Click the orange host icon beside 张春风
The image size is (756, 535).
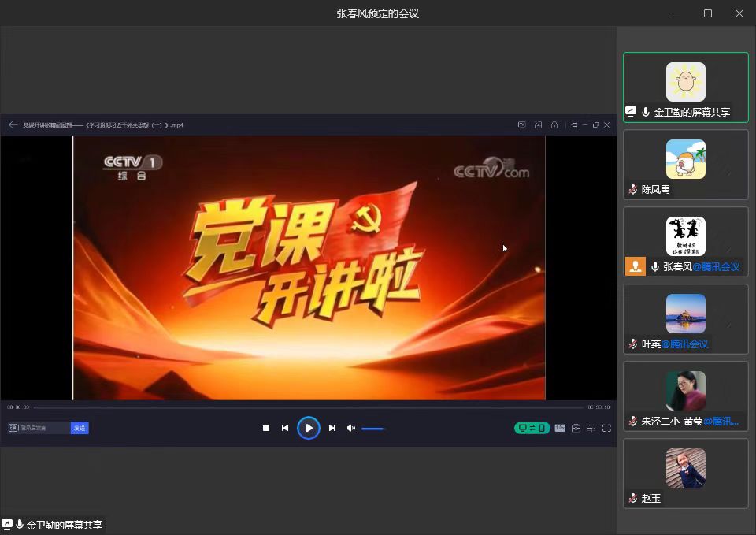[636, 266]
